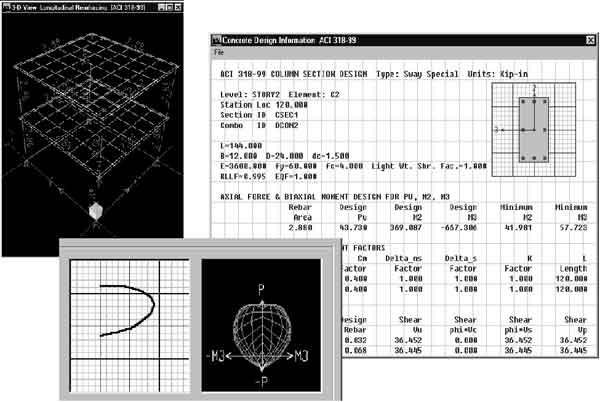
Task: Click the 'Fy=60.000' value
Action: tap(296, 166)
